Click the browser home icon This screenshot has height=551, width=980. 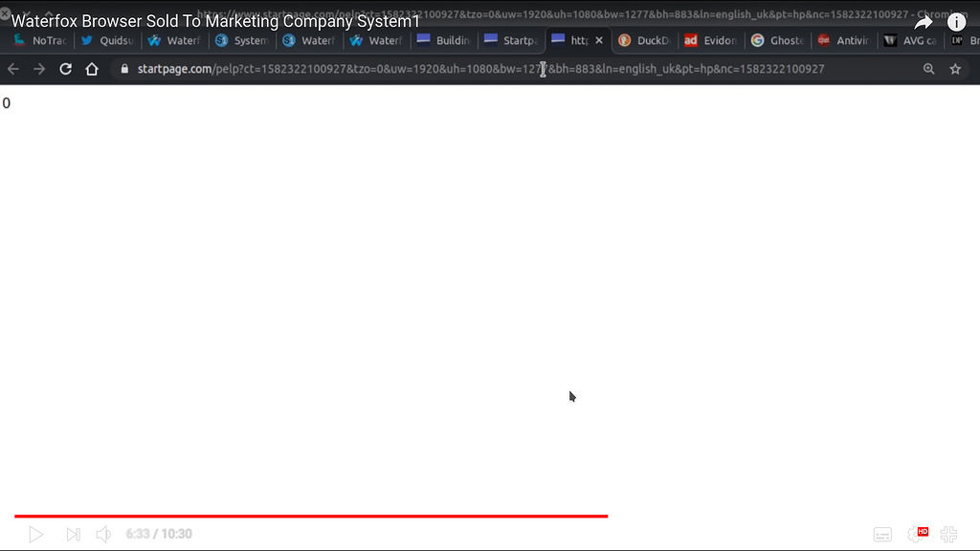[92, 69]
